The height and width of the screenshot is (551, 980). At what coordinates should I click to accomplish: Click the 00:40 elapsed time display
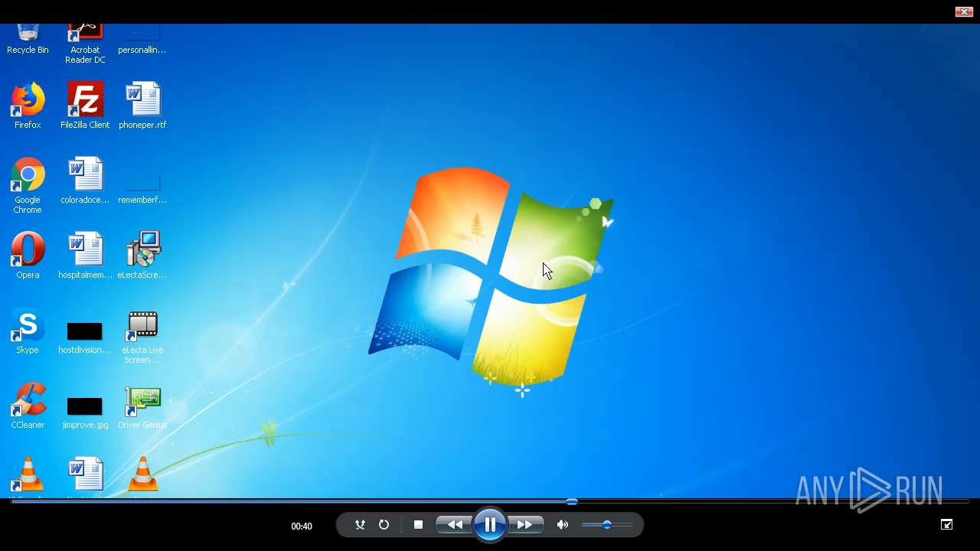[302, 526]
